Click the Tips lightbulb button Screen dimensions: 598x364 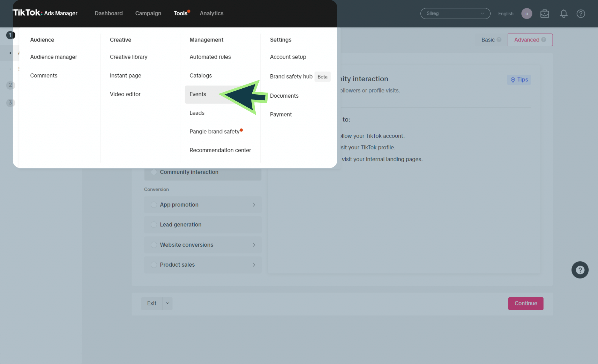(519, 80)
